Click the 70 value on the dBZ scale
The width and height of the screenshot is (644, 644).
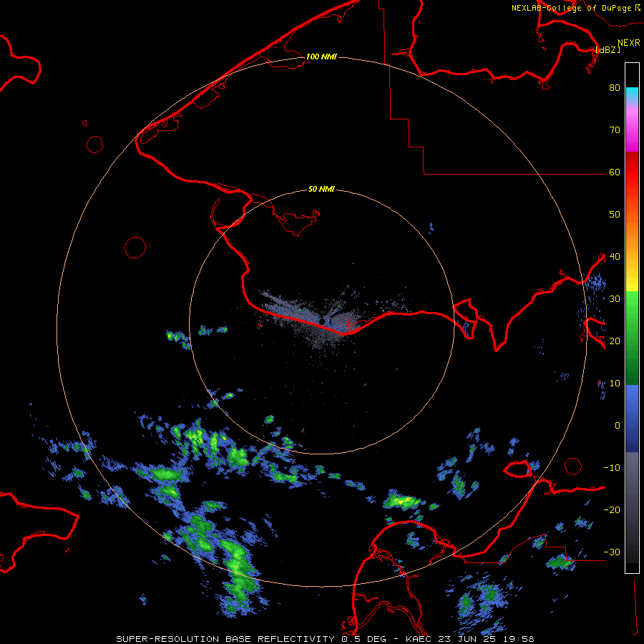pyautogui.click(x=615, y=130)
